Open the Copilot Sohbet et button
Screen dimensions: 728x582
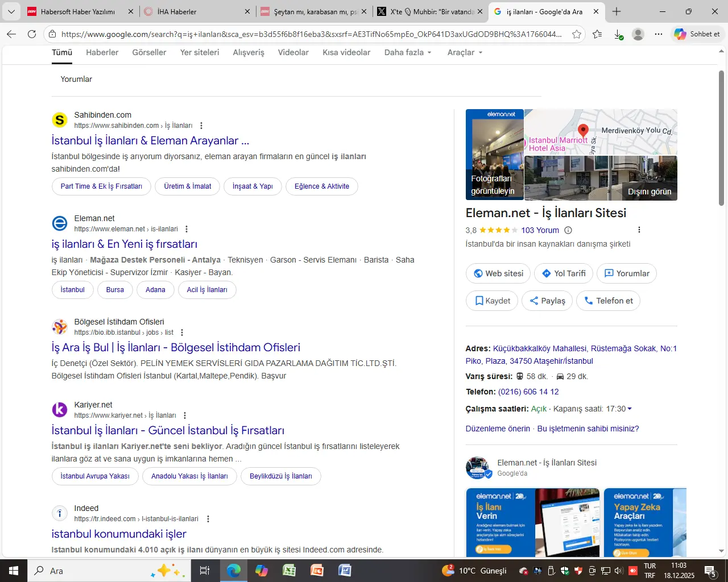[x=697, y=34]
